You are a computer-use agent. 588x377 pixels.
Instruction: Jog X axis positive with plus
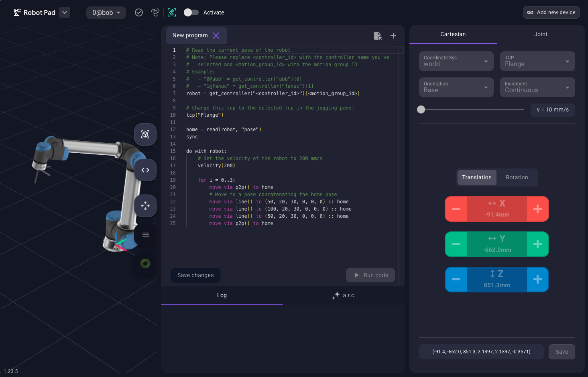pyautogui.click(x=537, y=209)
